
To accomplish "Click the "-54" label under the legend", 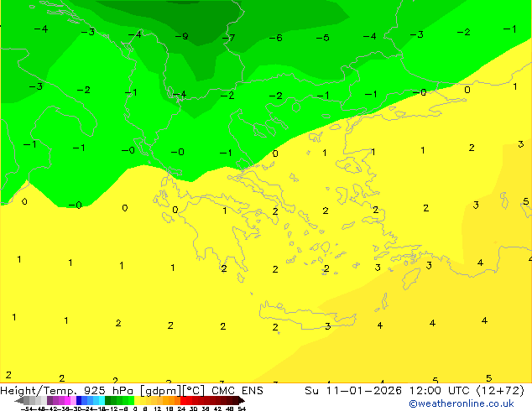I will coord(27,408).
